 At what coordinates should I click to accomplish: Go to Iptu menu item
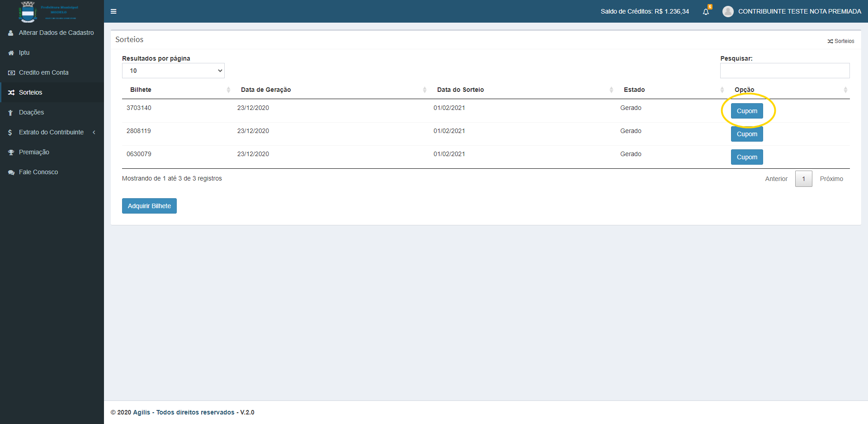tap(24, 52)
